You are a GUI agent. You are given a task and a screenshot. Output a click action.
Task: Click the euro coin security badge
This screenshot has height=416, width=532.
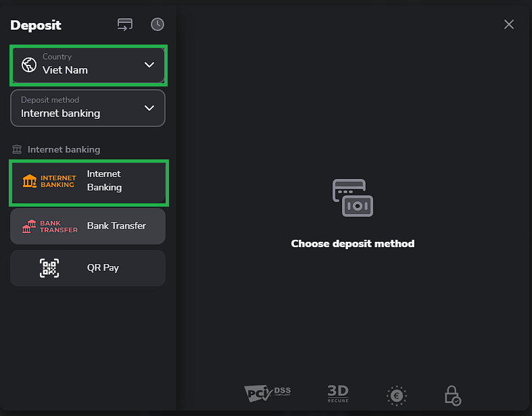[x=397, y=395]
